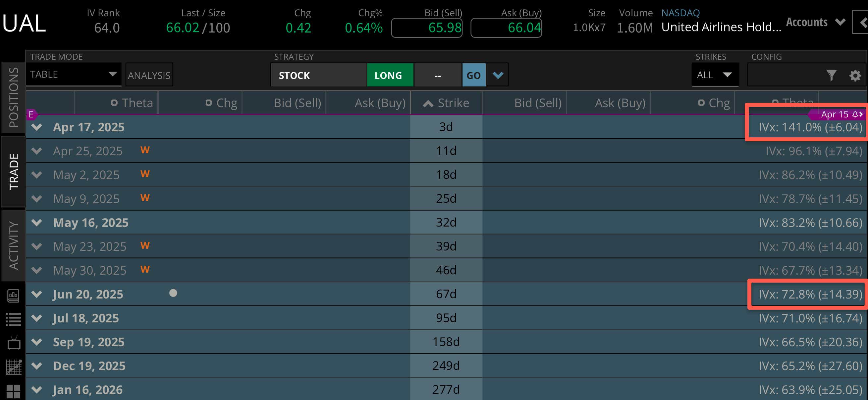Click the Bid (Sell) 65.98 price box
Image resolution: width=868 pixels, height=400 pixels.
coord(427,28)
